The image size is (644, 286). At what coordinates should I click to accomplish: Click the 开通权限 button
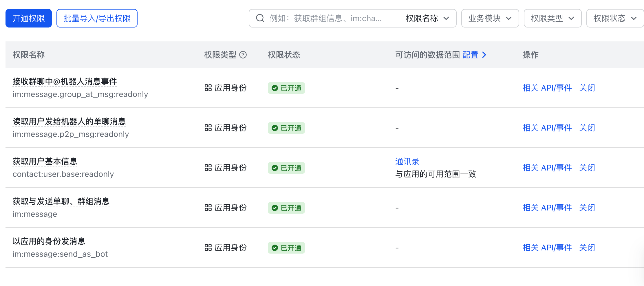click(x=29, y=18)
